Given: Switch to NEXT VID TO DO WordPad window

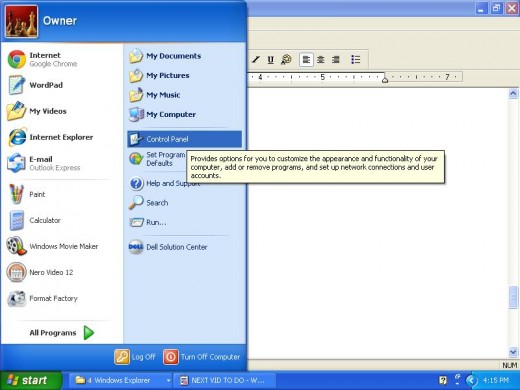Looking at the screenshot, I should click(x=225, y=380).
